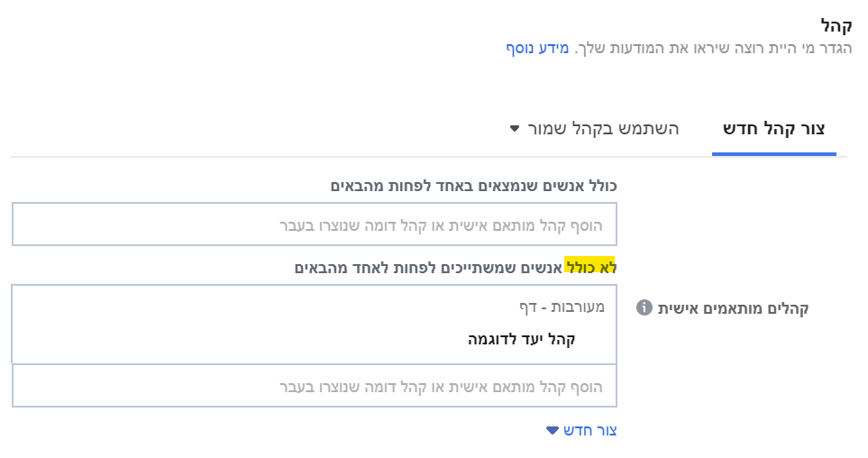Viewport: 868px width, 458px height.
Task: Click the מעורבות - דף category label
Action: click(x=562, y=307)
